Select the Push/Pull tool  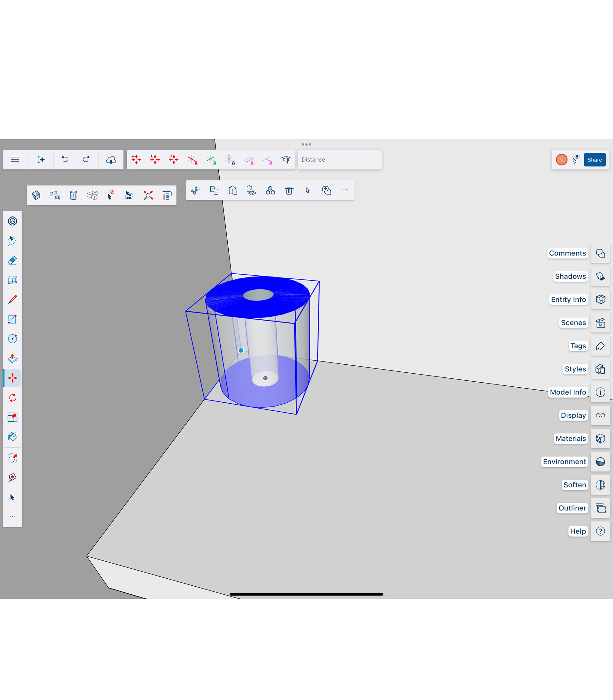point(12,358)
